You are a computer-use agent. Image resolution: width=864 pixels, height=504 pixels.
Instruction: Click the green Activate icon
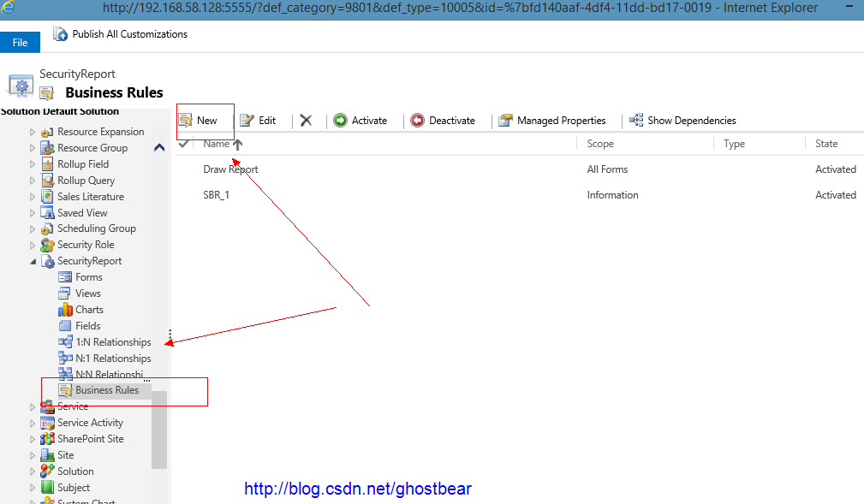341,120
